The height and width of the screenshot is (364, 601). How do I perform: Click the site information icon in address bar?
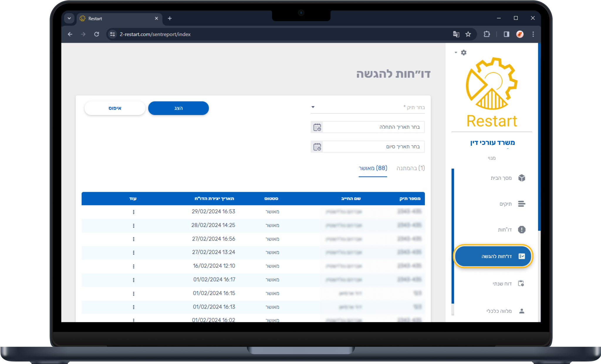(112, 34)
